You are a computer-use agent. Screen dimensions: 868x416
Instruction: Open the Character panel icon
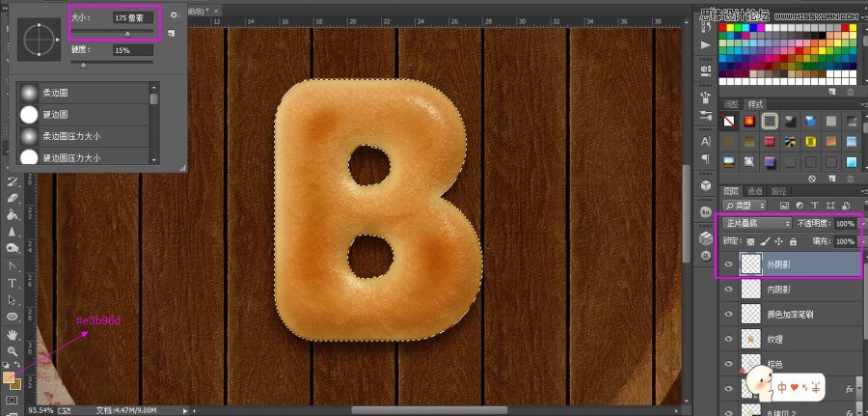tap(706, 141)
